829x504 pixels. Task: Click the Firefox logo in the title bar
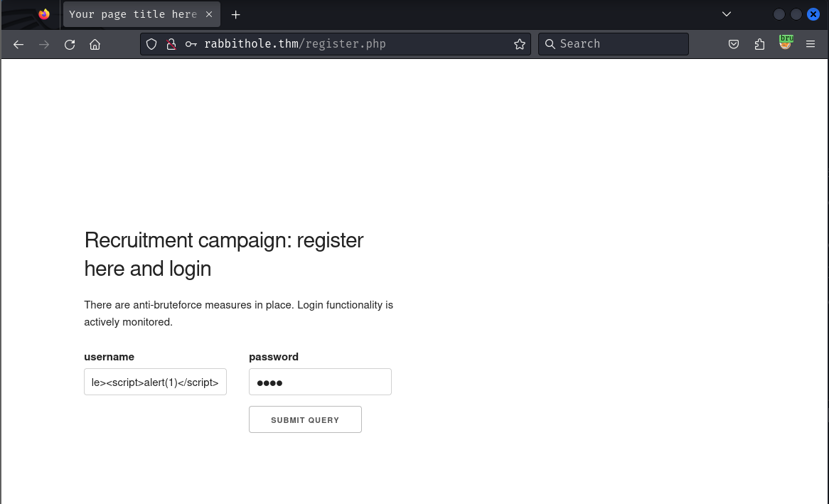[x=44, y=14]
